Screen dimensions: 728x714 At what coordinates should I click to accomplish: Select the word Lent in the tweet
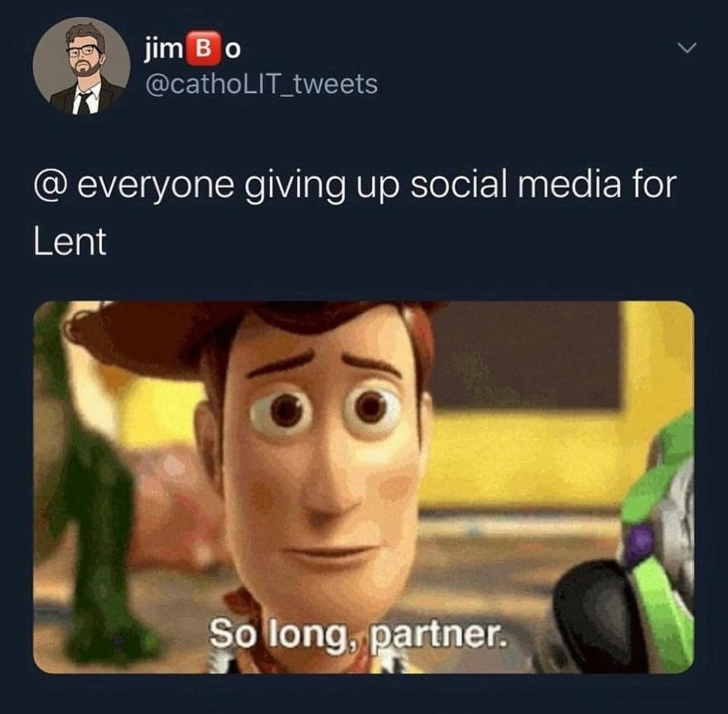click(69, 241)
